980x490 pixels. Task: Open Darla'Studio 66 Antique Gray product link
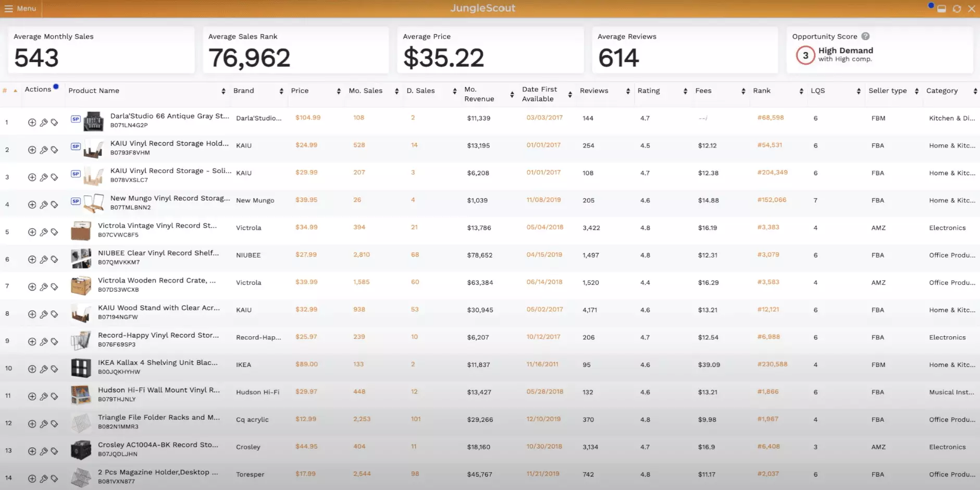[170, 116]
